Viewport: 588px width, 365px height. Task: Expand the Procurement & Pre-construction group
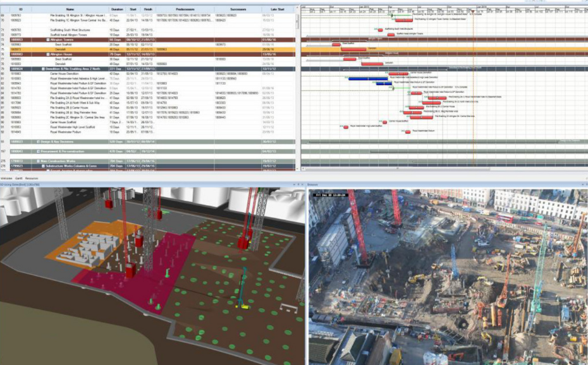[x=39, y=152]
